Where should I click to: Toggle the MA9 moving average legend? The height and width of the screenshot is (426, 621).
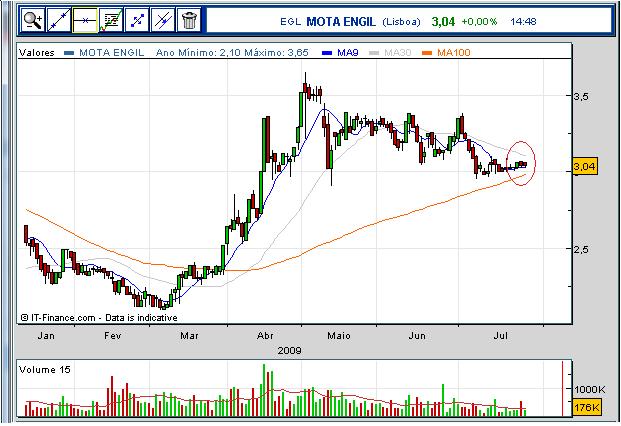(x=341, y=52)
